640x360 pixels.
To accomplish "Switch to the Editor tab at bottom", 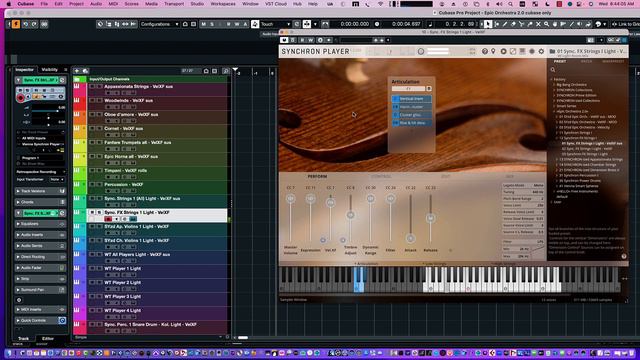I will tap(48, 338).
